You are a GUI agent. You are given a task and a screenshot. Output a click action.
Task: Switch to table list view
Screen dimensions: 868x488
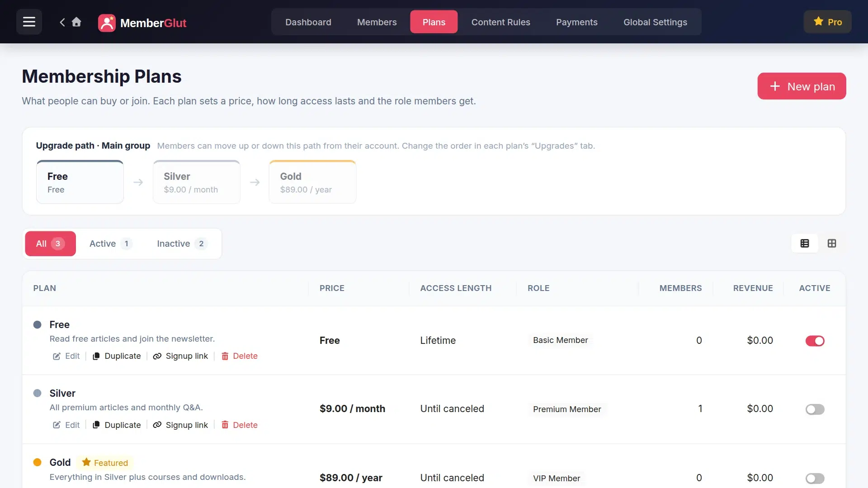click(x=805, y=244)
